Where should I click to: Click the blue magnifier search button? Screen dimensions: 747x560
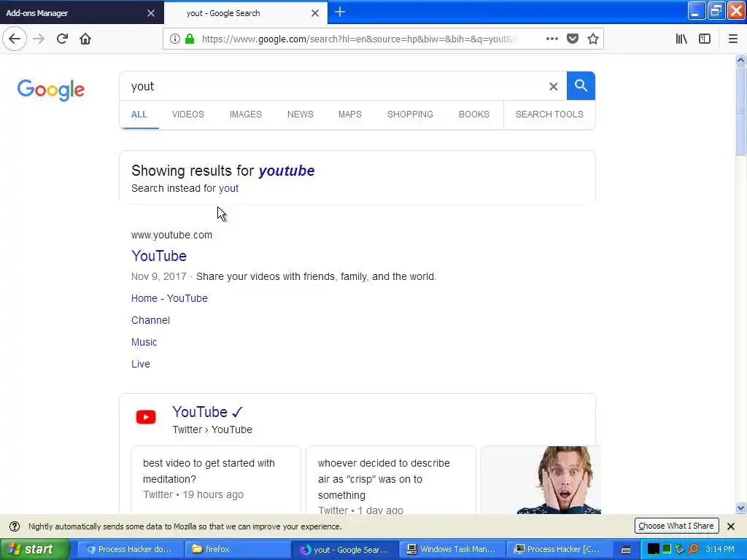[581, 86]
